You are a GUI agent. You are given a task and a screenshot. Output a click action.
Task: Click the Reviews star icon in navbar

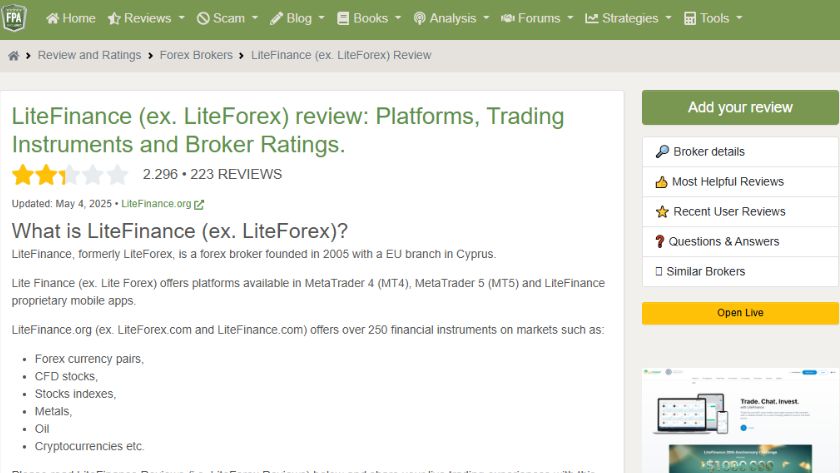(x=114, y=19)
